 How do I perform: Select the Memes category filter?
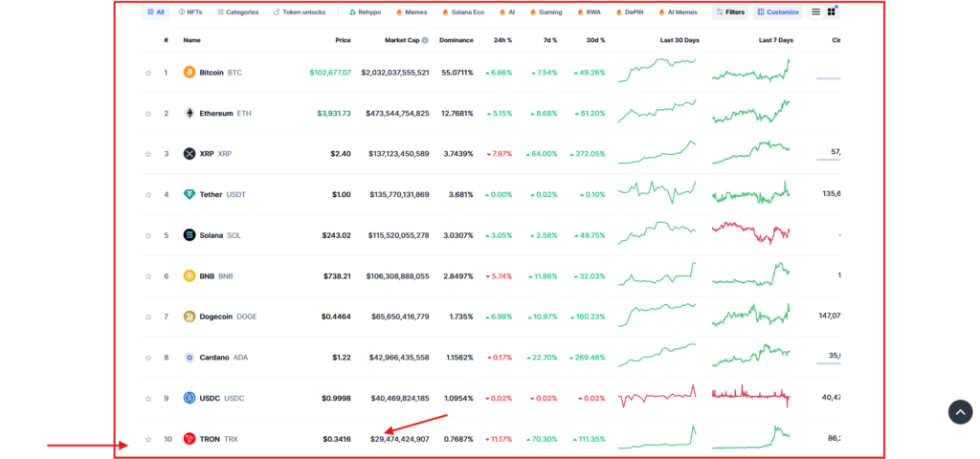[412, 11]
